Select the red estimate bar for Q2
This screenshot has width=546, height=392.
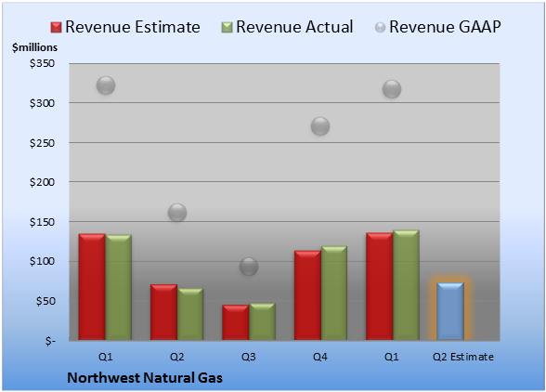[x=163, y=312]
